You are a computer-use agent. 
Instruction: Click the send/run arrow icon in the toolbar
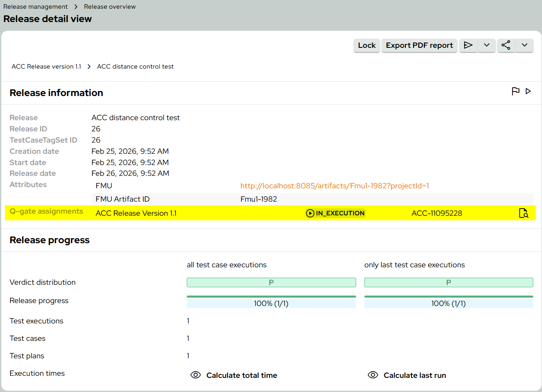coord(468,45)
